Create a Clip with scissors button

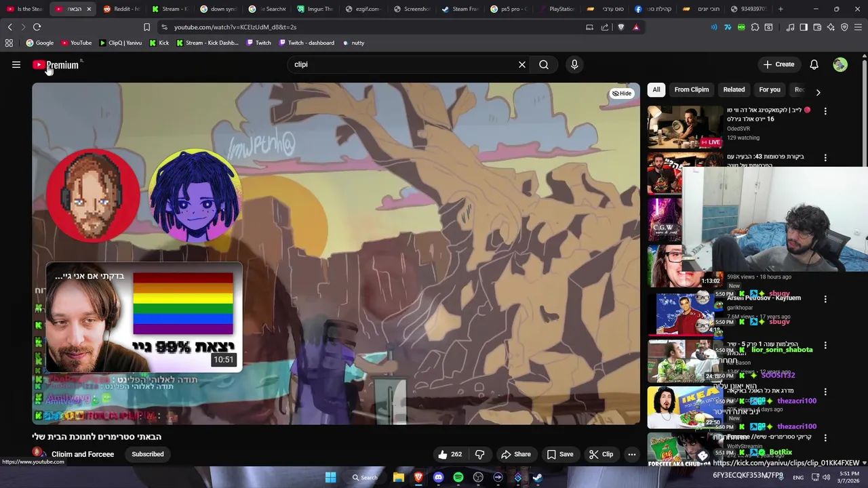click(x=601, y=454)
